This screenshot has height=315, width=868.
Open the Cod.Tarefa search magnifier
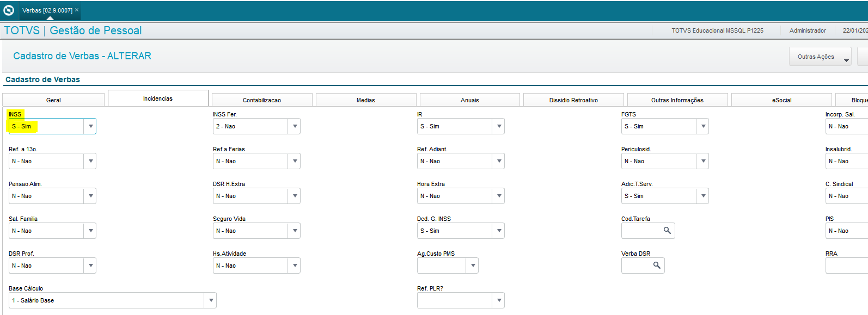point(667,231)
